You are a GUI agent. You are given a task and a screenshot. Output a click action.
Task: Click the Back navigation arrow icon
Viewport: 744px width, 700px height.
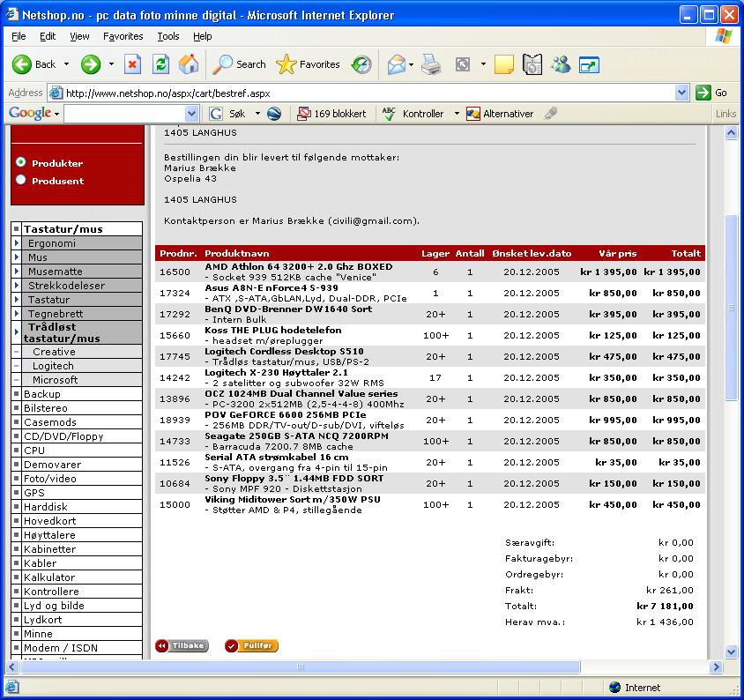[21, 64]
